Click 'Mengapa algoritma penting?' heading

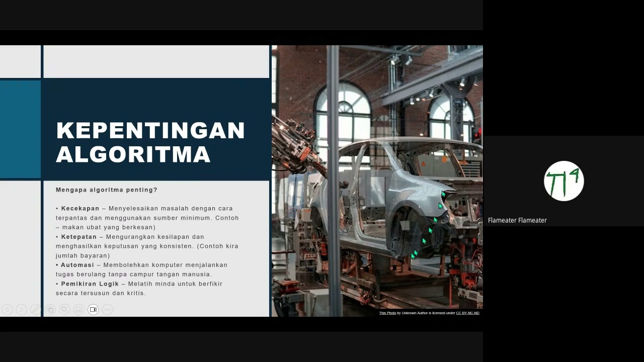[x=107, y=190]
